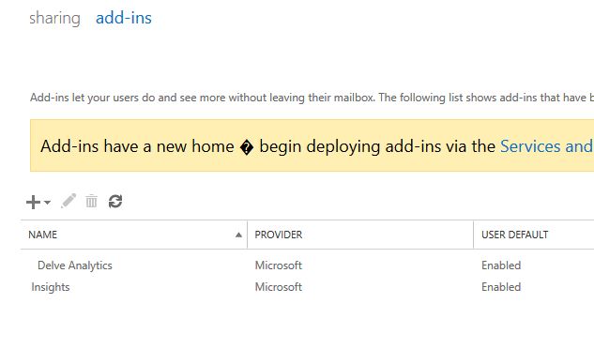The height and width of the screenshot is (364, 594).
Task: Click Enabled status for Insights
Action: pos(501,287)
